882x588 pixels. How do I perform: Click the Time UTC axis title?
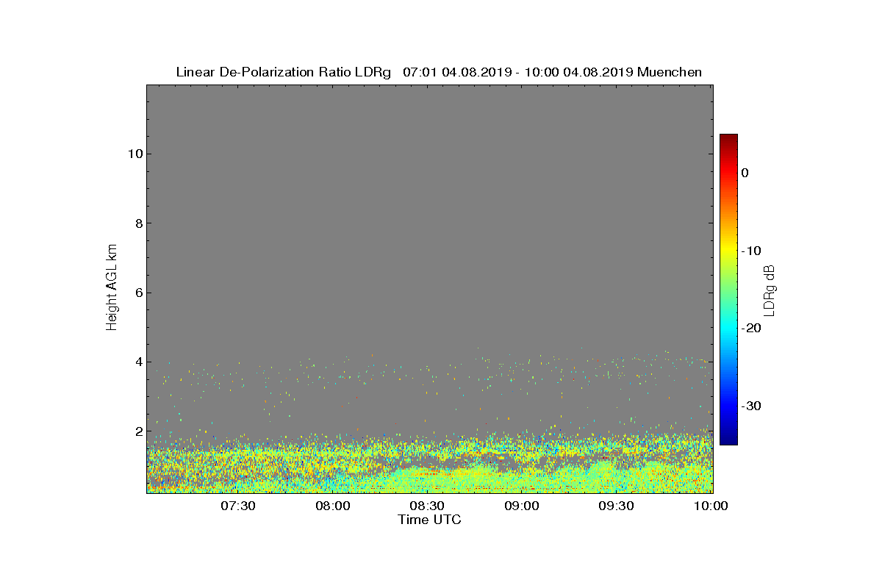click(x=430, y=520)
